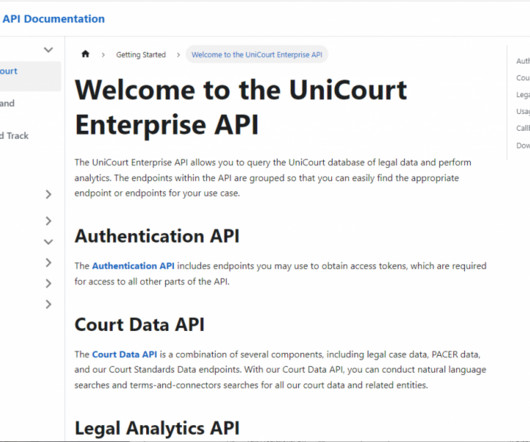
Task: Open the Getting Started breadcrumb
Action: point(141,55)
